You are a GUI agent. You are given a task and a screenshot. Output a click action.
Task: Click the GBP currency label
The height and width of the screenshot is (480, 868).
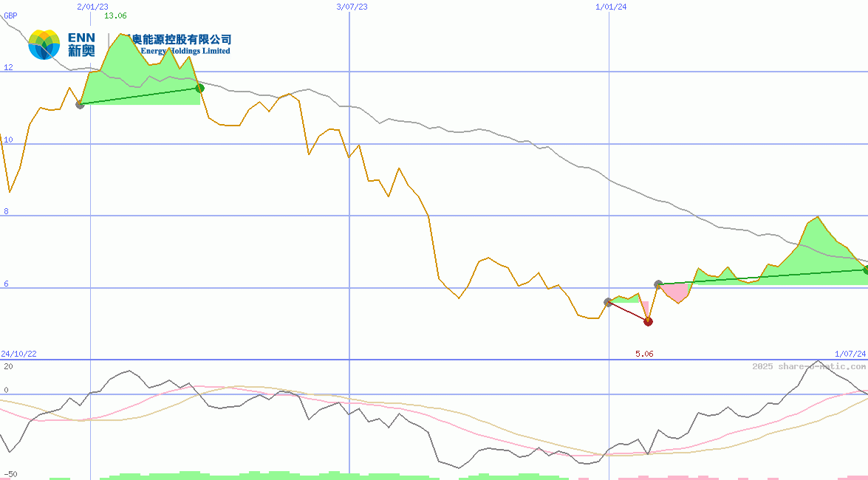(10, 16)
